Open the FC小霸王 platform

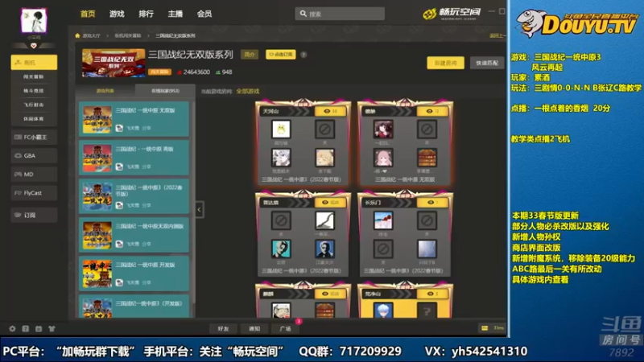tap(34, 137)
